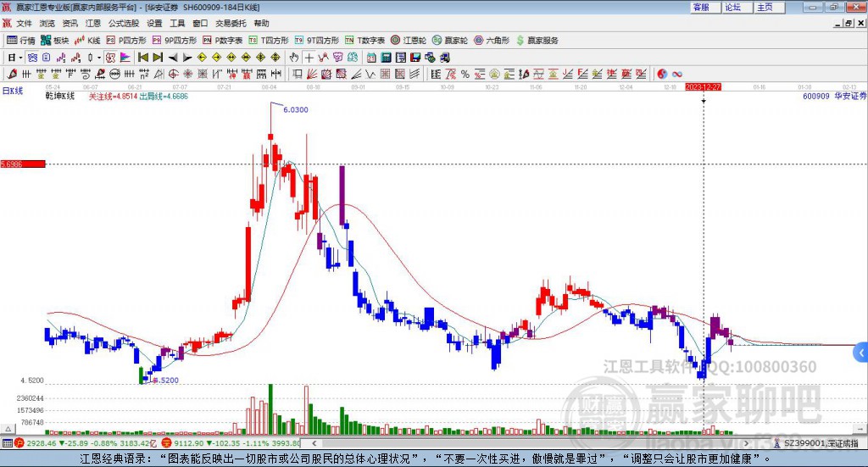
Task: Open the 资讯 menu
Action: click(70, 23)
